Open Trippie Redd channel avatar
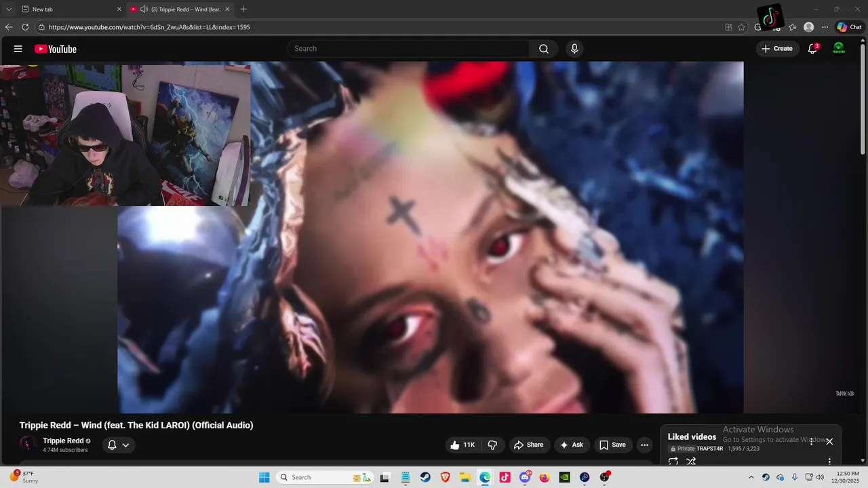This screenshot has width=868, height=488. pyautogui.click(x=28, y=445)
